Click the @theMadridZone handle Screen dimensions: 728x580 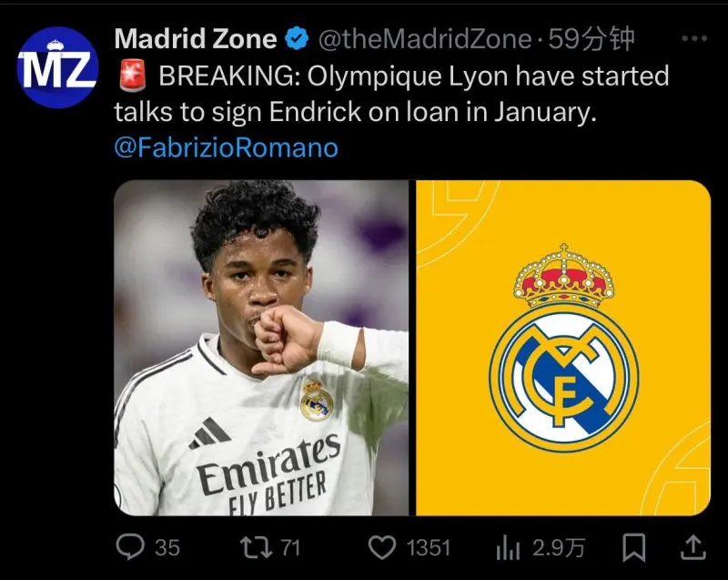pos(425,38)
